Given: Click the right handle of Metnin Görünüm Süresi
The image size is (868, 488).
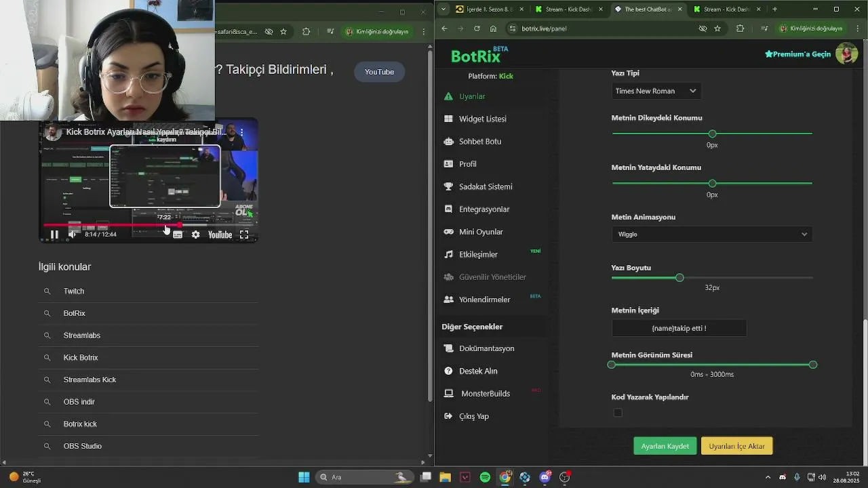Looking at the screenshot, I should pos(813,365).
